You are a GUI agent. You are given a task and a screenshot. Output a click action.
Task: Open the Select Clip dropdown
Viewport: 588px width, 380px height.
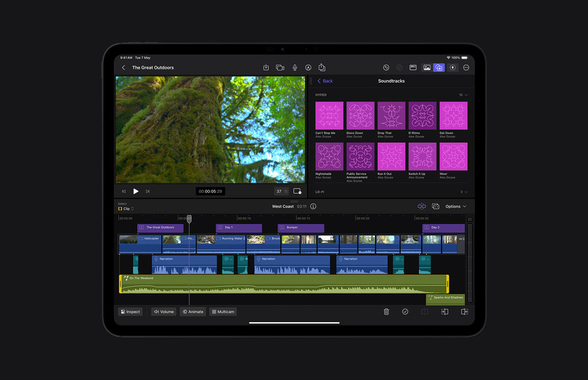126,208
